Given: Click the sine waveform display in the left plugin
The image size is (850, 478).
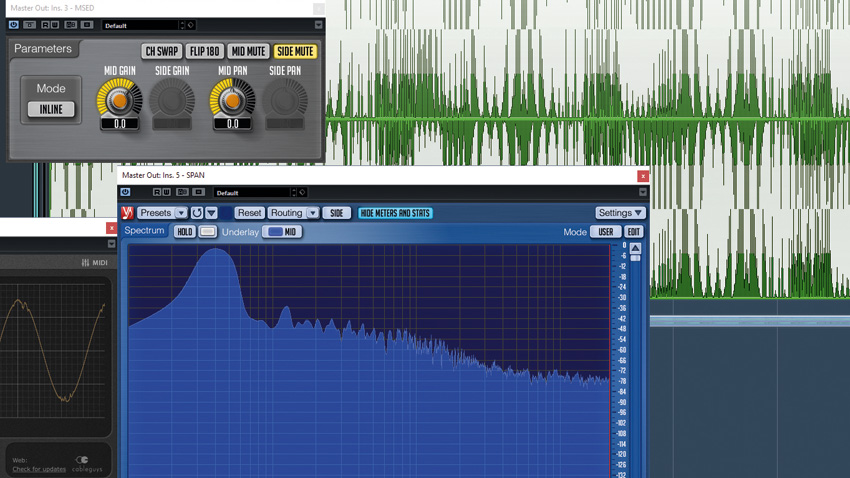Looking at the screenshot, I should (55, 351).
